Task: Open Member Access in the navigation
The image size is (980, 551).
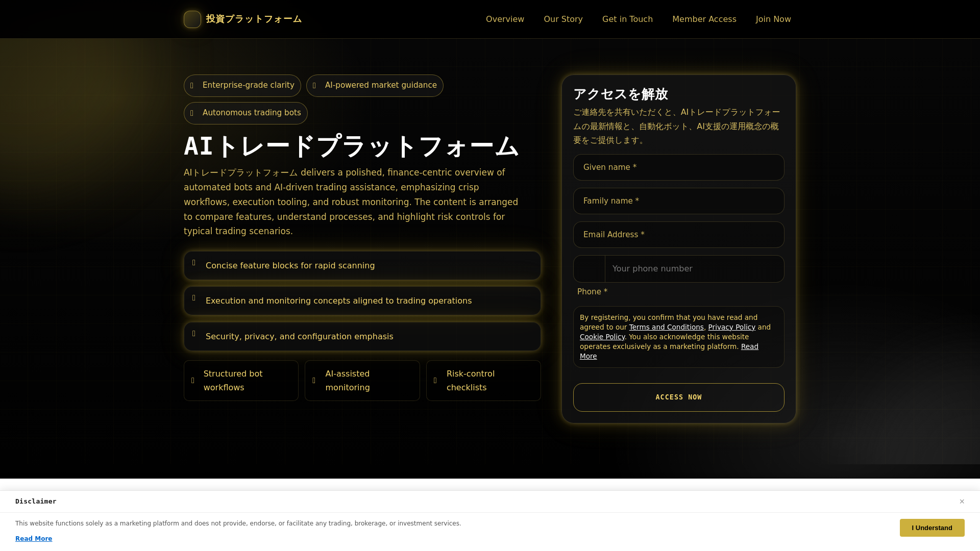Action: 704,19
